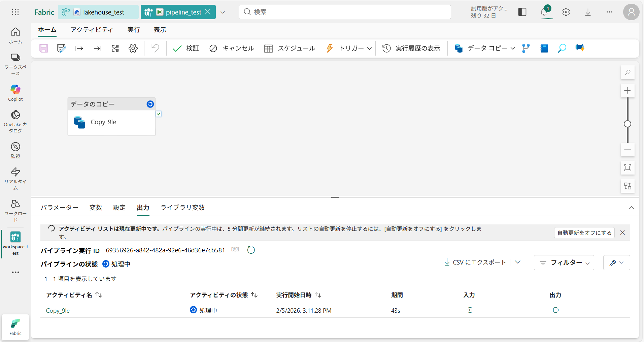644x342 pixels.
Task: Click the canvas zoom slider handle
Action: click(628, 124)
